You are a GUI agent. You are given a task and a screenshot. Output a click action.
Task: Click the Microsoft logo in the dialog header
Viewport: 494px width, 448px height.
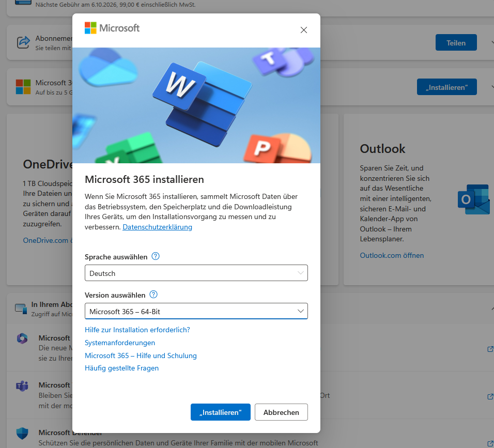pyautogui.click(x=112, y=28)
